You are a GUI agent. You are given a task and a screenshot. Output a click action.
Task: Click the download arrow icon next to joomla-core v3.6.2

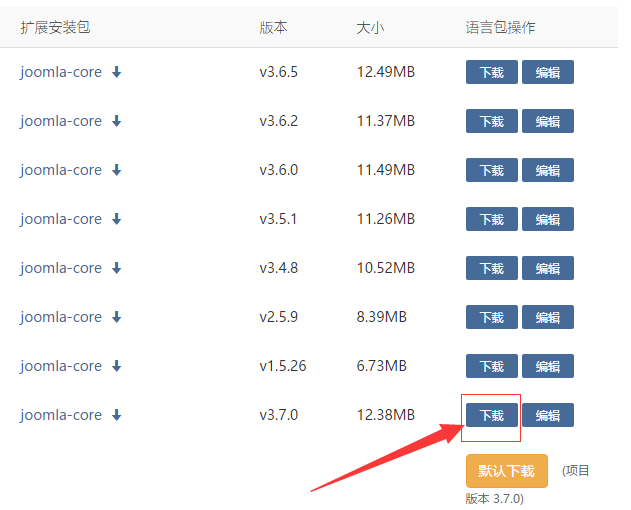point(117,121)
